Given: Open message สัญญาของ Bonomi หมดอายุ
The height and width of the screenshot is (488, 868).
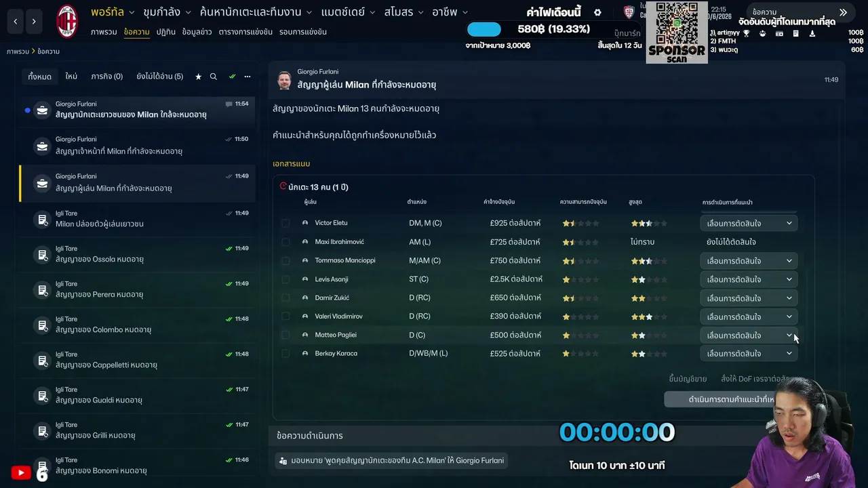Looking at the screenshot, I should (138, 466).
